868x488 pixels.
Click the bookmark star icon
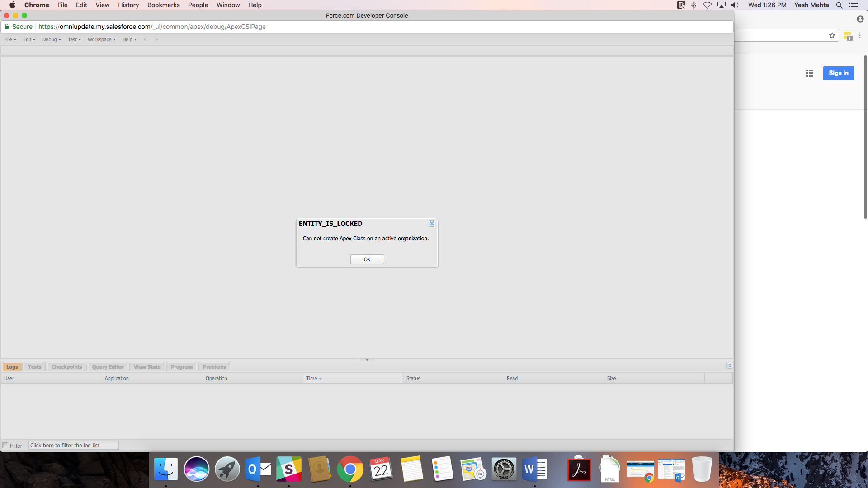point(832,35)
